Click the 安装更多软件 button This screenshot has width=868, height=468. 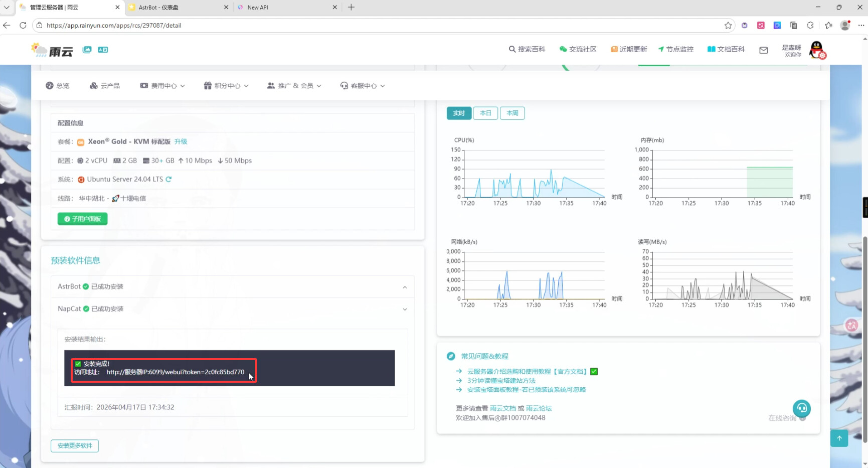tap(75, 445)
